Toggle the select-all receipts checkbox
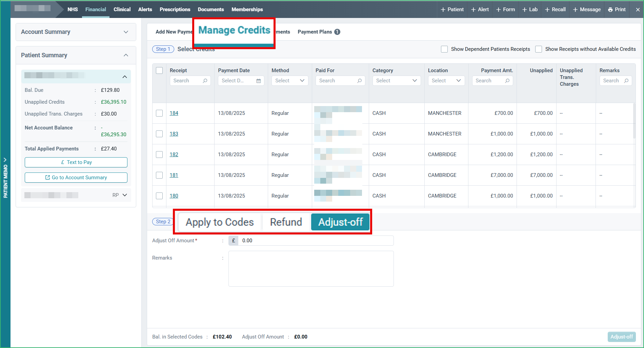 (x=159, y=70)
